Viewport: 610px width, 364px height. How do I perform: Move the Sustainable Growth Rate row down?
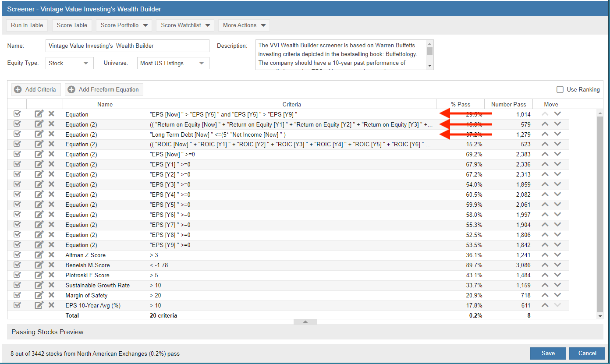click(557, 285)
